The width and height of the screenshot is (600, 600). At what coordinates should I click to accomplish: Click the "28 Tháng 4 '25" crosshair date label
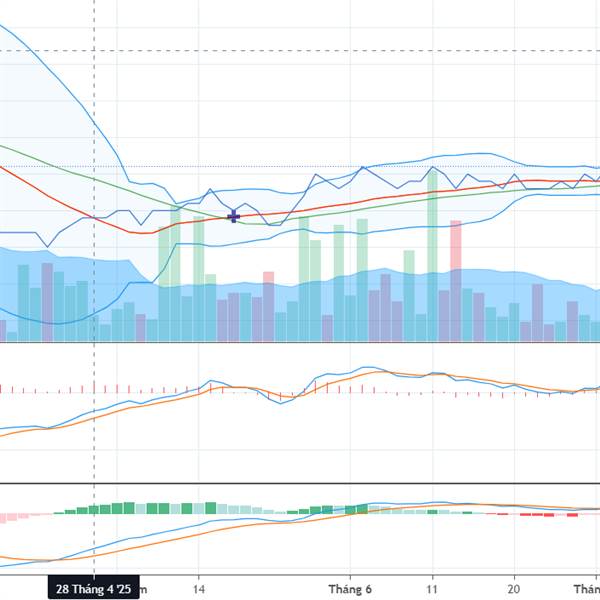pos(93,589)
